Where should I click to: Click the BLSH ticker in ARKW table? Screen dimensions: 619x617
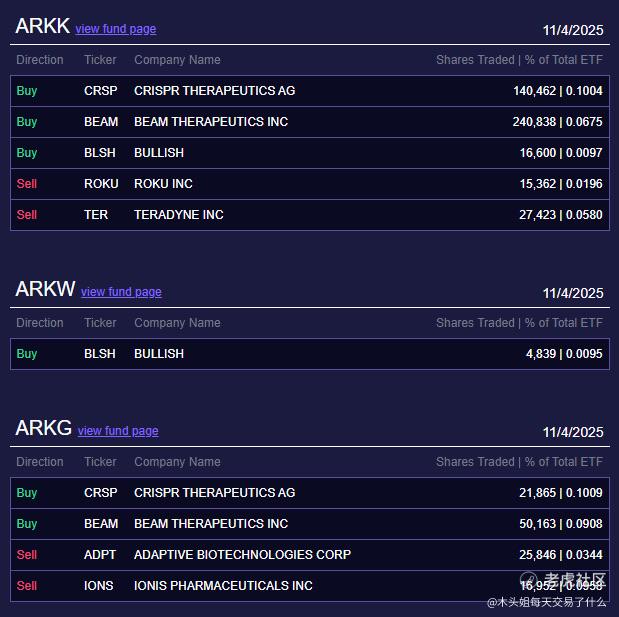pyautogui.click(x=100, y=354)
